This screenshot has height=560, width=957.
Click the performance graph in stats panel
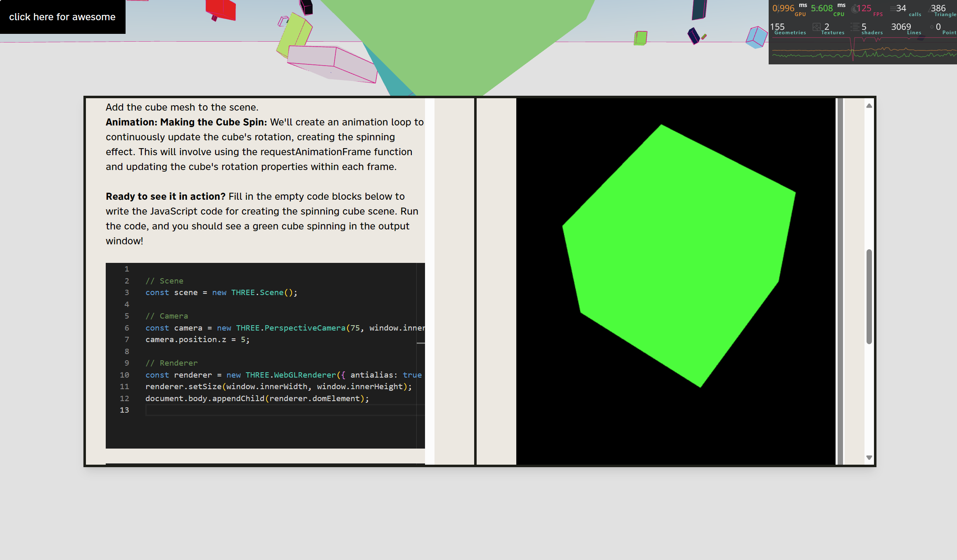coord(862,52)
